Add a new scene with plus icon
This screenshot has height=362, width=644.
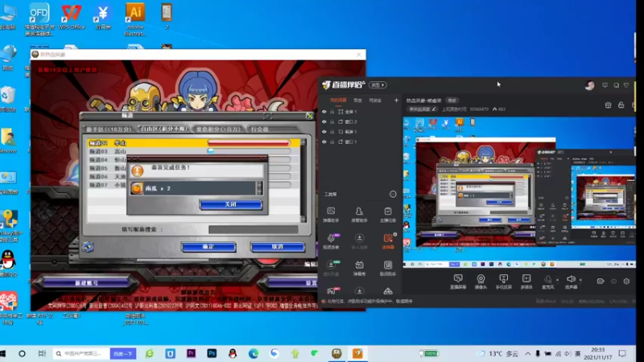pyautogui.click(x=396, y=100)
